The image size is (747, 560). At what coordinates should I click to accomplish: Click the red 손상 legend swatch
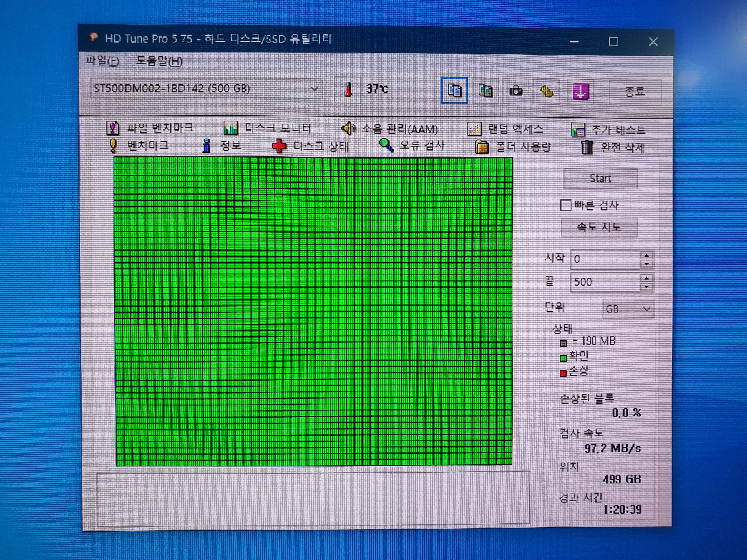[x=563, y=373]
